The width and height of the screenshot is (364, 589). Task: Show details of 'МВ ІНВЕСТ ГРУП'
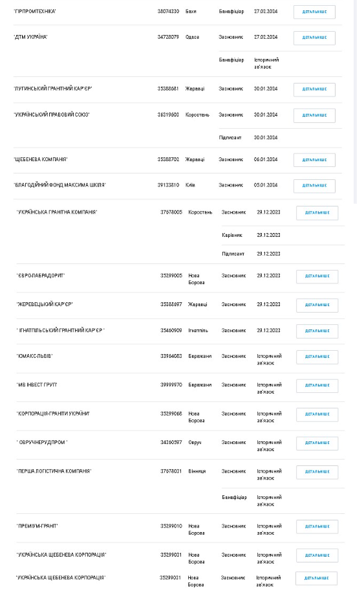(x=317, y=385)
